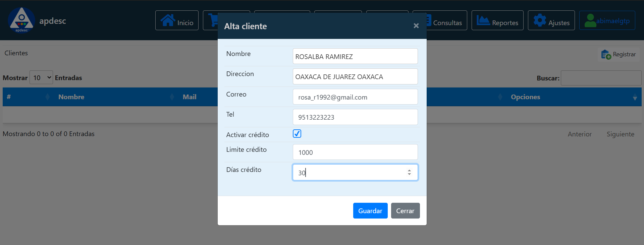
Task: Click the Alta cliente dialog title
Action: point(246,26)
